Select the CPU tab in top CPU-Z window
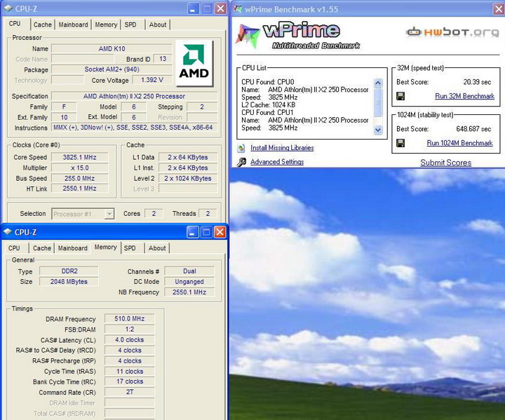Image resolution: width=505 pixels, height=420 pixels. click(15, 24)
